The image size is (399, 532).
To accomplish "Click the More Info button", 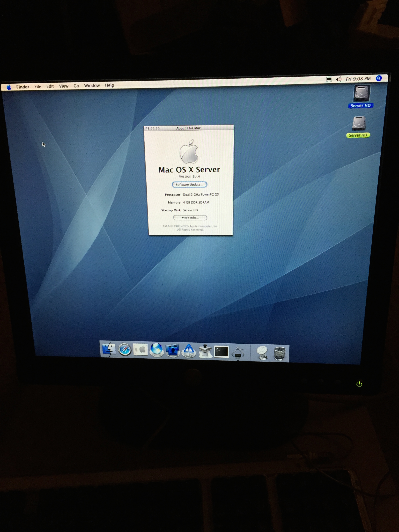I will [x=190, y=218].
